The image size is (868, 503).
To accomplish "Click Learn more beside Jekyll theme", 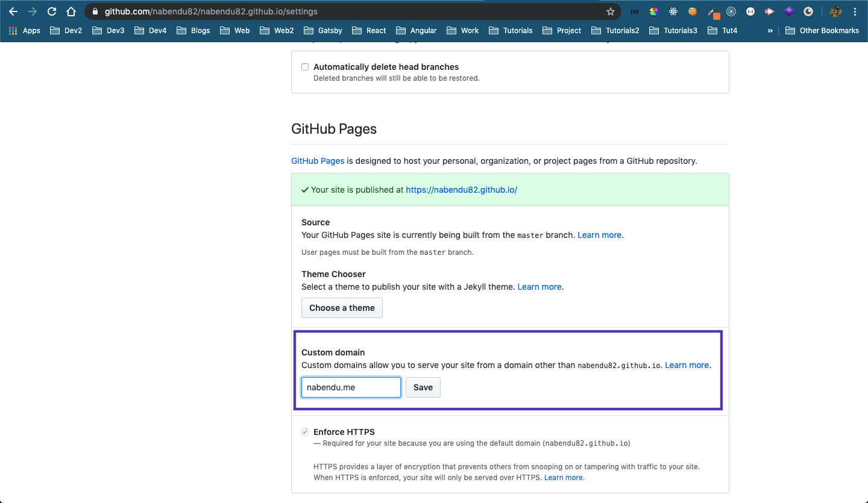I will 539,287.
